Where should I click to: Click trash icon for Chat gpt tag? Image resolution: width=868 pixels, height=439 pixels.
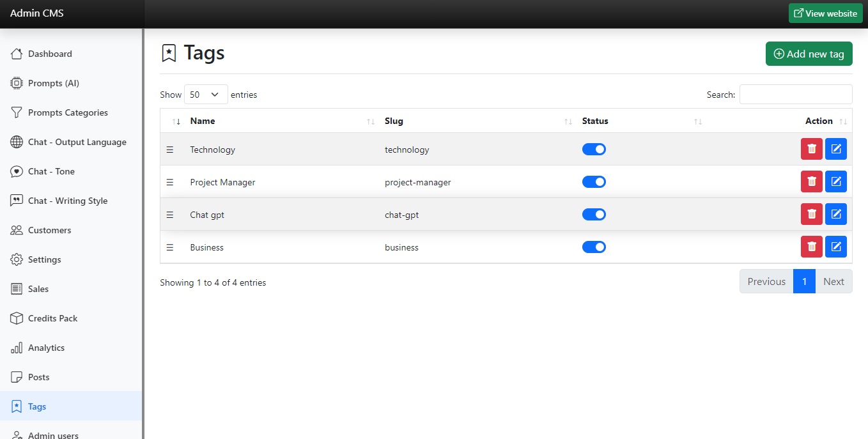pos(811,214)
